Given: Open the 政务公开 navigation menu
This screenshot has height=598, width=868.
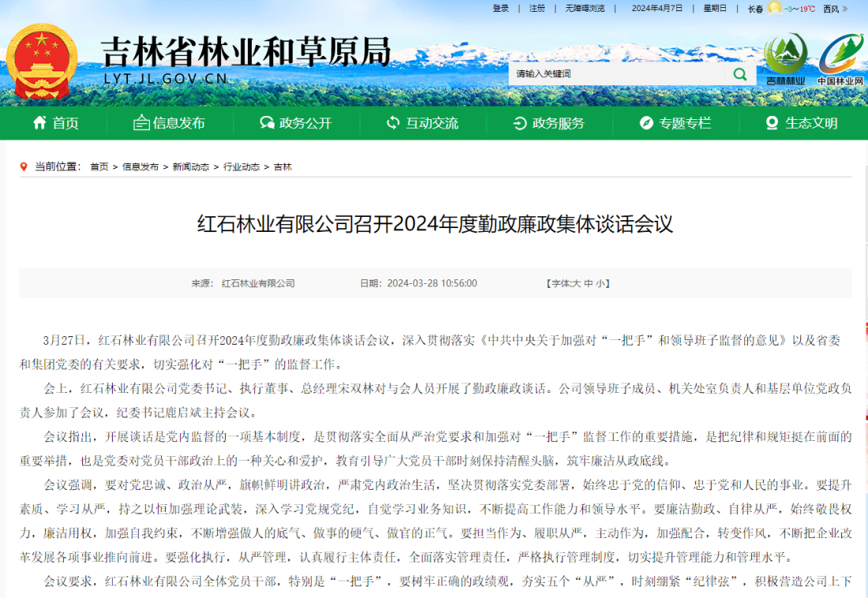Looking at the screenshot, I should click(x=297, y=123).
